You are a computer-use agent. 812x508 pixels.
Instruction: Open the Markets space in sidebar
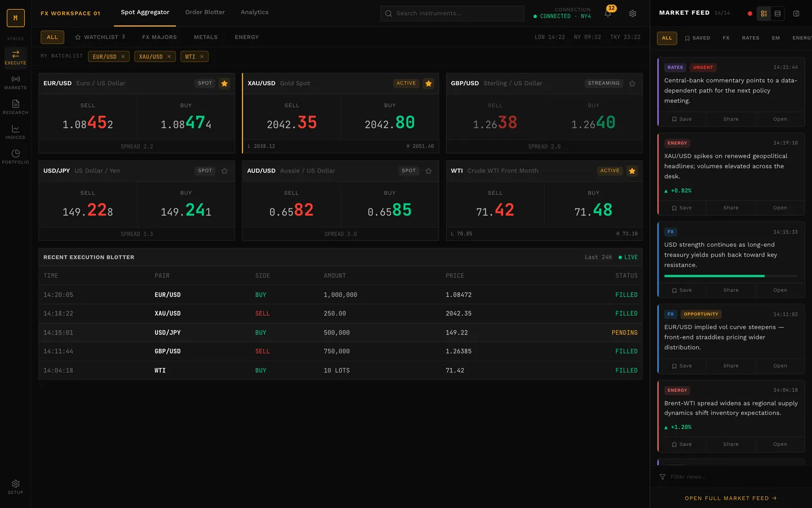point(15,82)
